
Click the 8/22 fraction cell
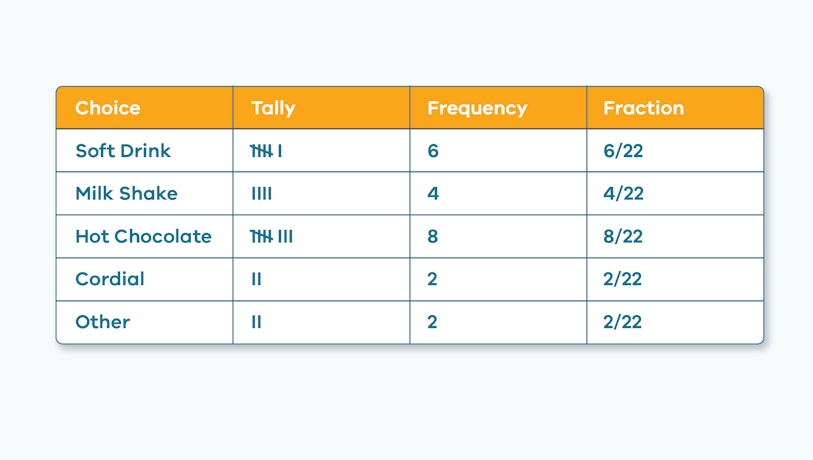pos(622,237)
